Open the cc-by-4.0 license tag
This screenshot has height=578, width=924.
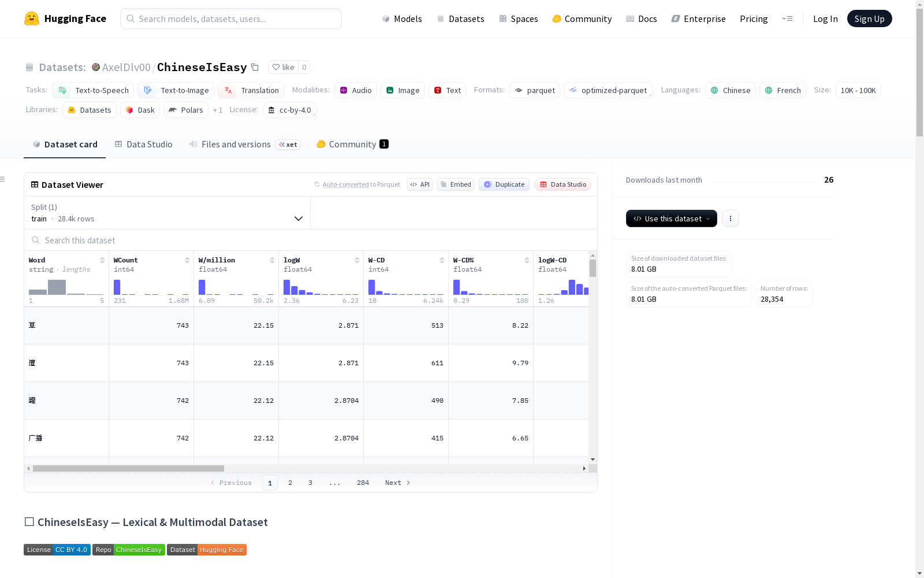coord(290,110)
